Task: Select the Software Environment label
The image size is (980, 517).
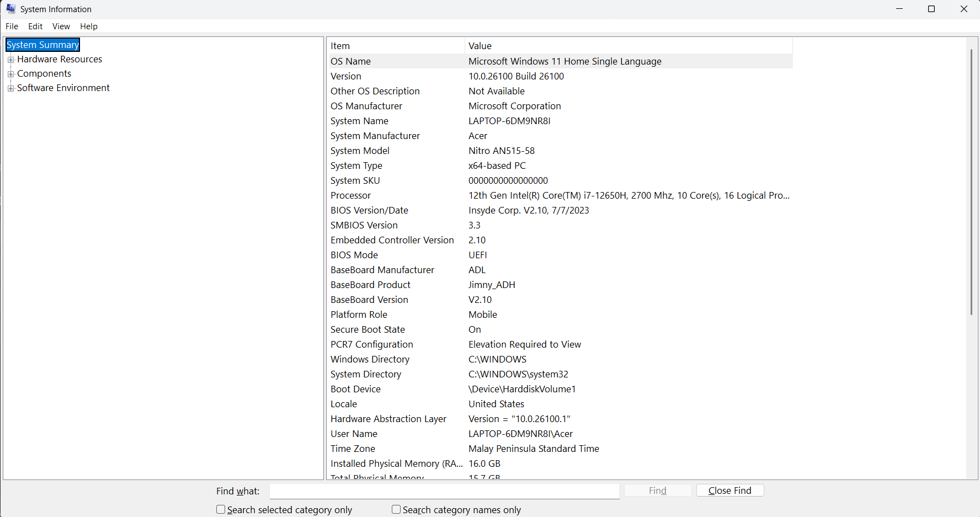Action: pos(63,88)
